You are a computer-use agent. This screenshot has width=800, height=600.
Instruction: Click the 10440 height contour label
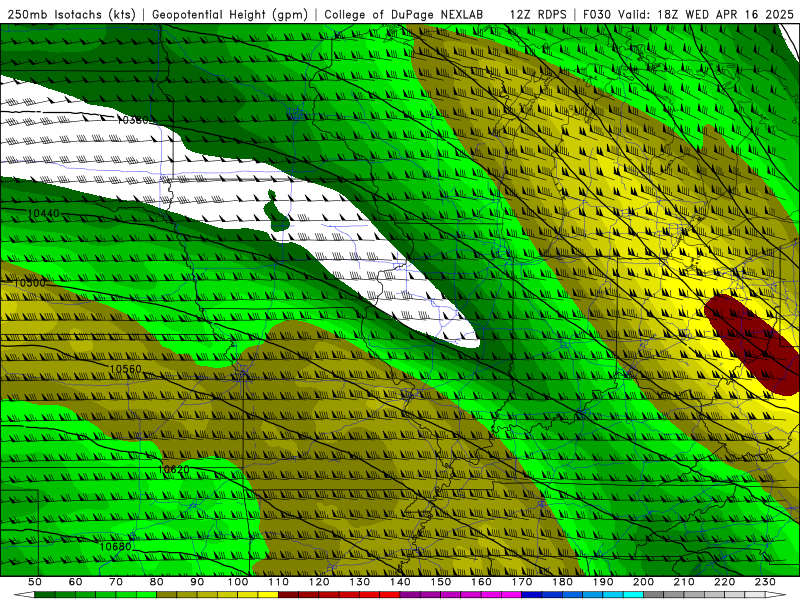click(x=43, y=213)
